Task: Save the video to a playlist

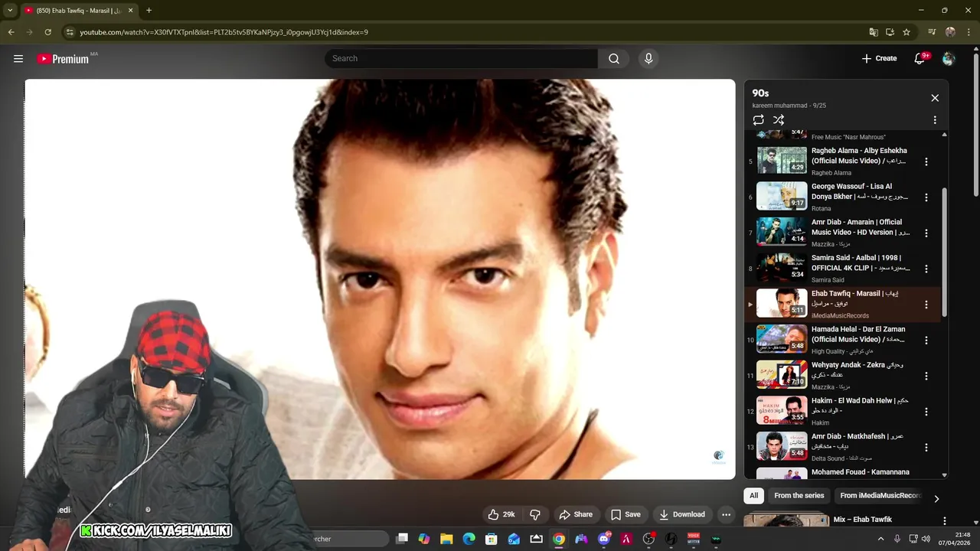Action: tap(626, 514)
